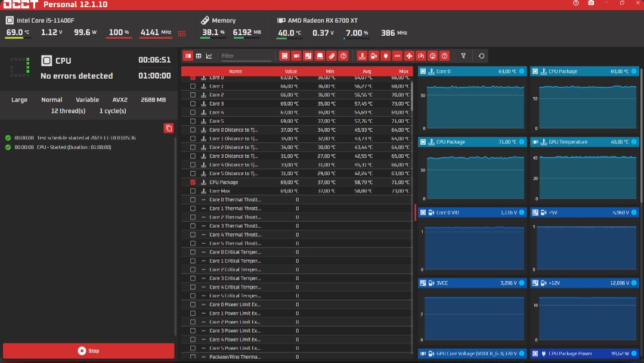Screen dimensions: 644x363
Task: Toggle the GPU hardware filter icon
Action: tap(296, 56)
